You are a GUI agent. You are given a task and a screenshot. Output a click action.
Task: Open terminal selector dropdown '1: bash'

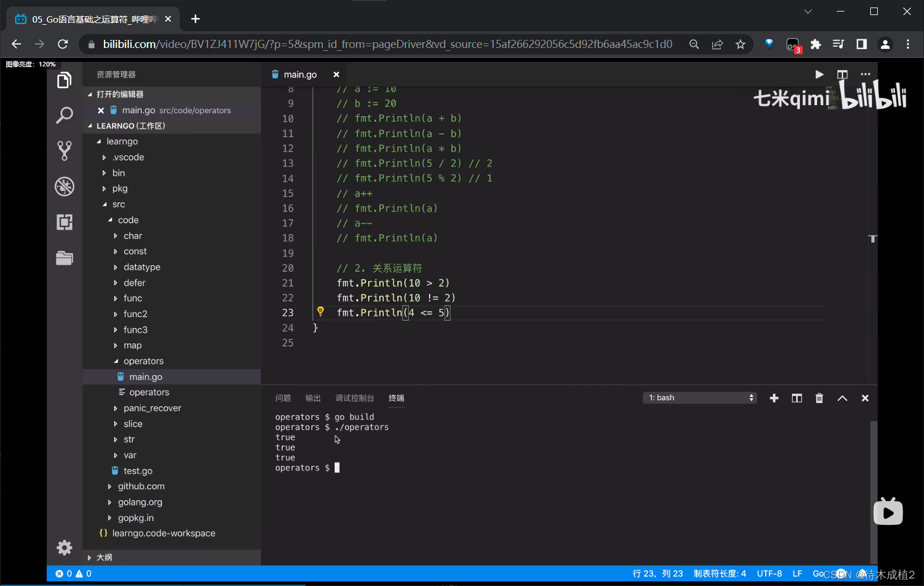click(699, 398)
